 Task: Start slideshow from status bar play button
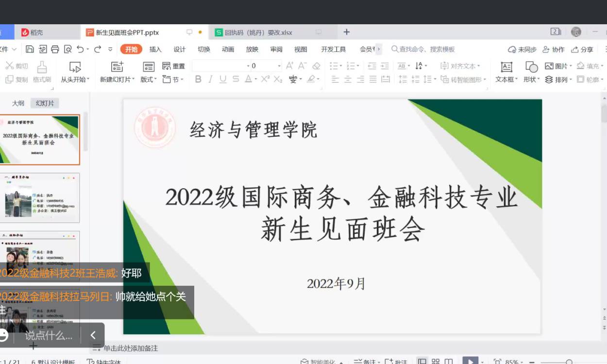click(x=470, y=362)
